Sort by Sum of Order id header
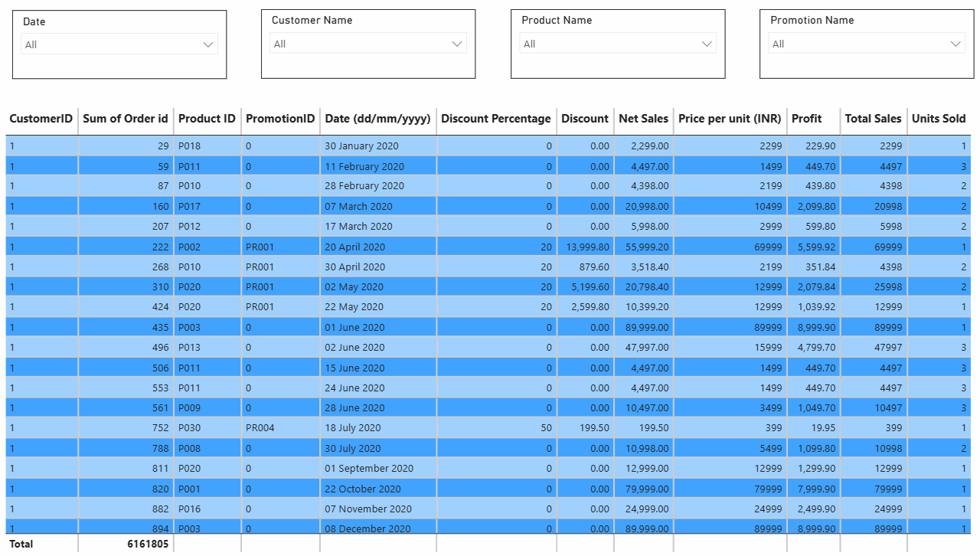 click(x=126, y=119)
